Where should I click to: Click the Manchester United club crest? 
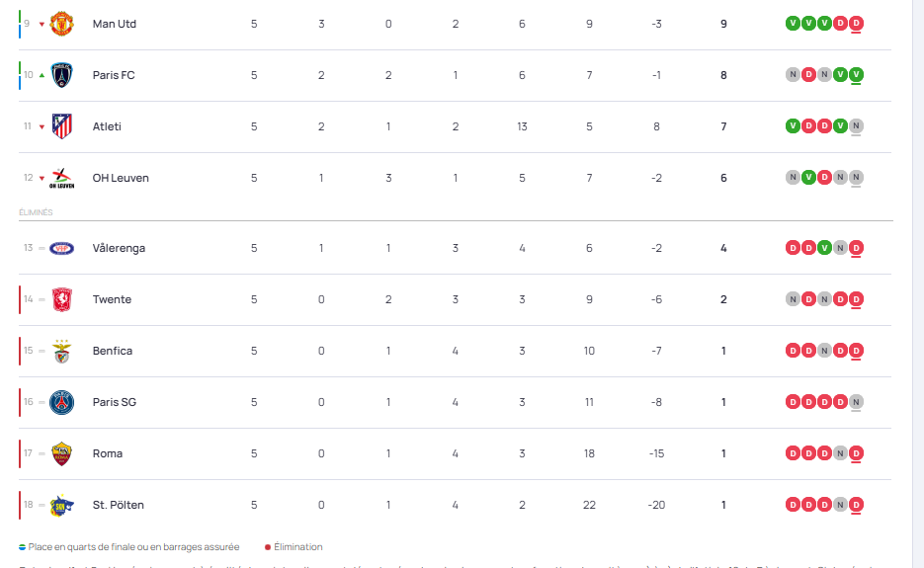(x=62, y=24)
